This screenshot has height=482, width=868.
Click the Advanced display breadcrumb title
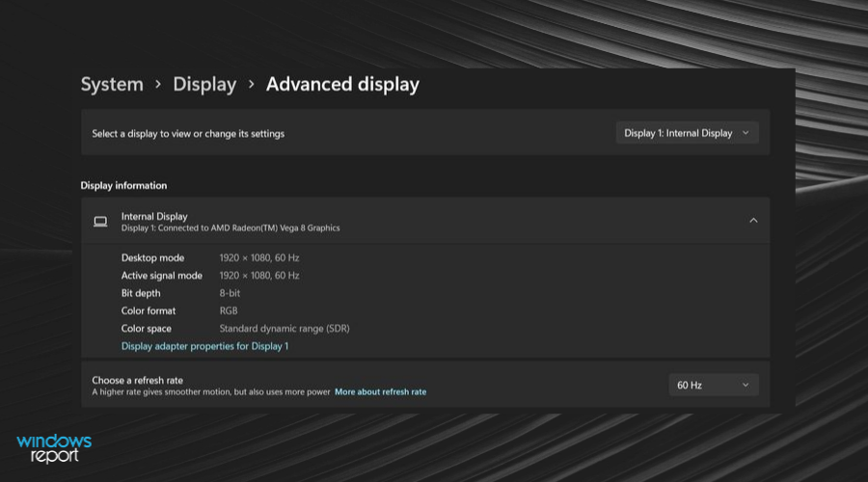[342, 85]
